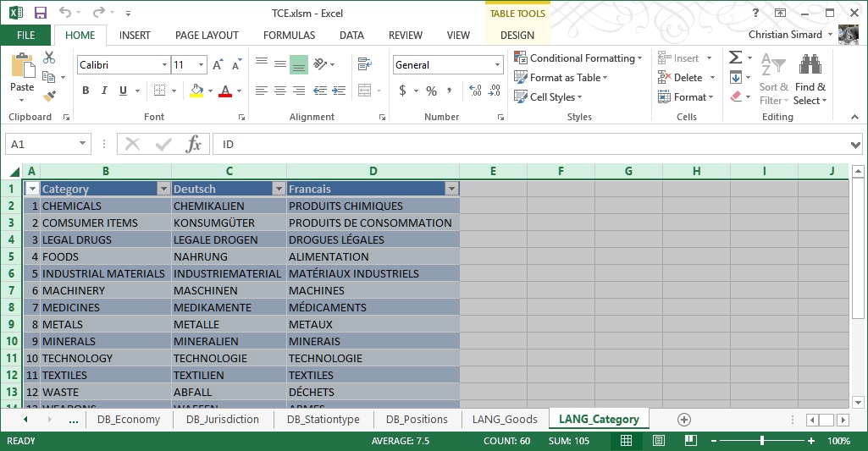Increase the cell indent
Image resolution: width=868 pixels, height=451 pixels.
(339, 91)
